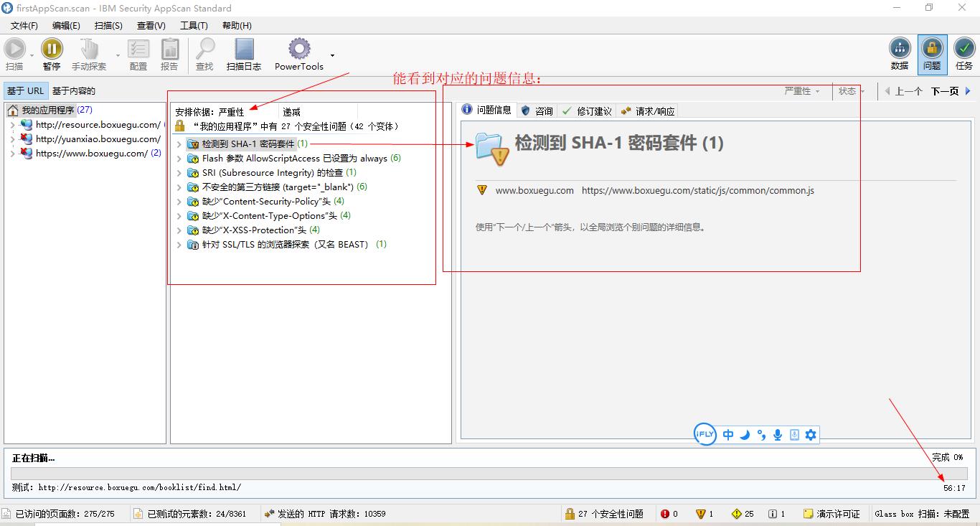Image resolution: width=980 pixels, height=526 pixels.
Task: Expand the http://resource.boxuegu.com/ tree node
Action: tap(12, 125)
